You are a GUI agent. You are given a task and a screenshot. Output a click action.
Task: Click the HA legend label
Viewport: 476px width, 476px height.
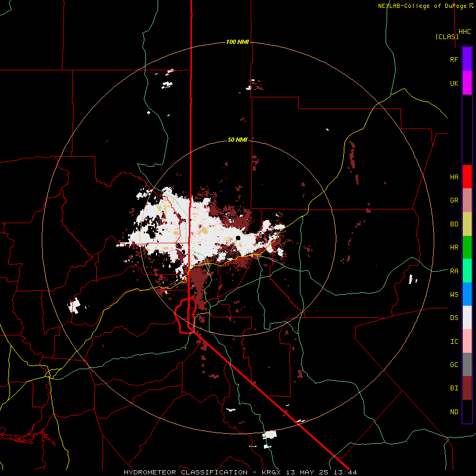pos(454,177)
